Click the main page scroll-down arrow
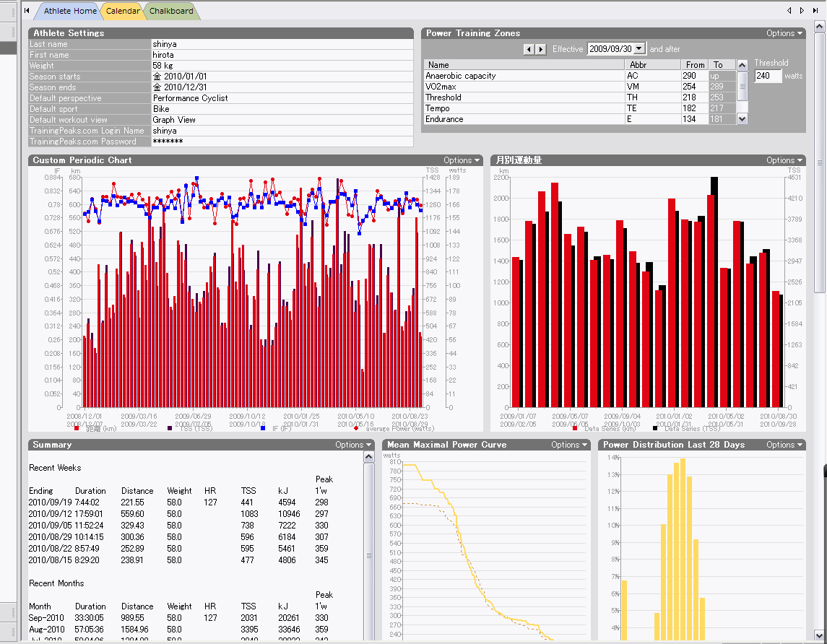Viewport: 827px width, 644px height. click(819, 635)
